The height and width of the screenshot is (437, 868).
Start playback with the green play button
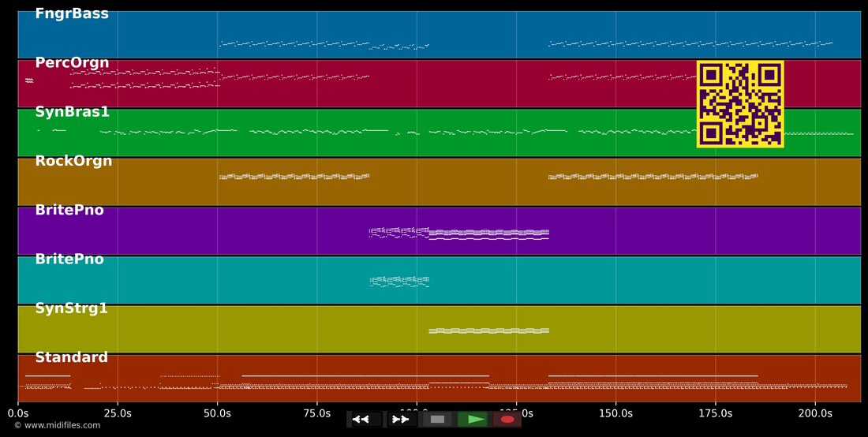(x=473, y=420)
